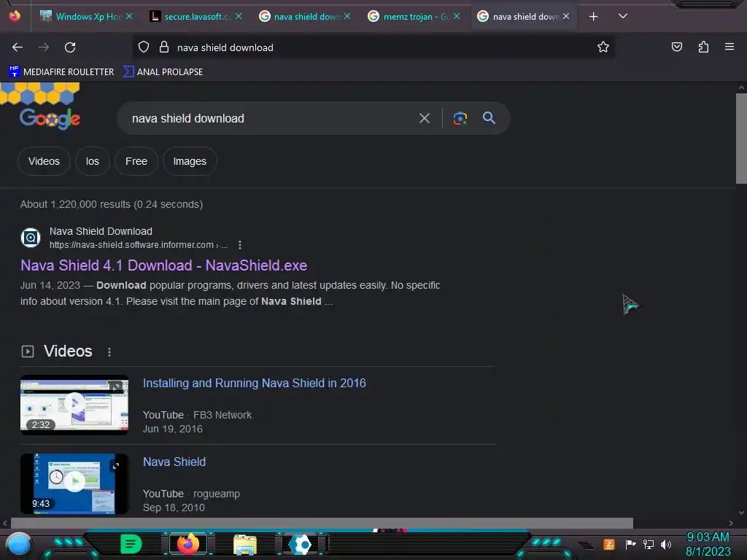
Task: Open the hexagon gear taskbar app
Action: click(x=301, y=545)
